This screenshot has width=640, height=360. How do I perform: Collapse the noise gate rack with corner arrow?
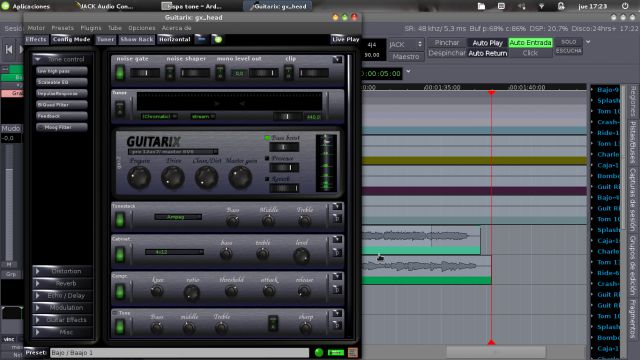coord(337,60)
